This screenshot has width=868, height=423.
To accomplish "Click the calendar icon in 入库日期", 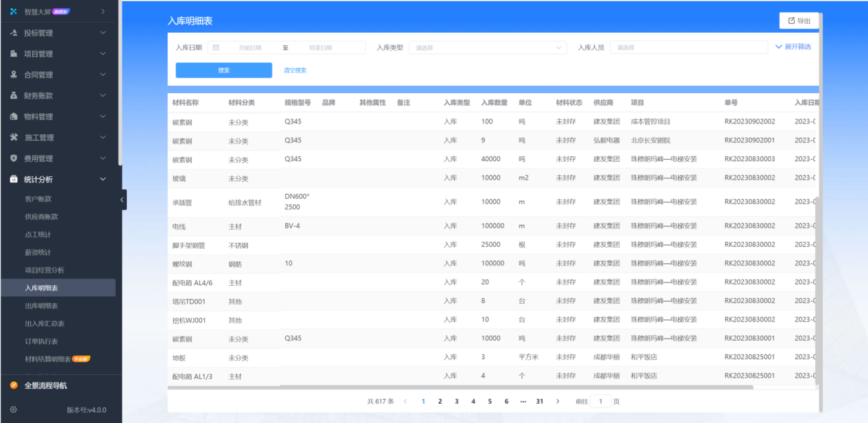I will coord(216,47).
